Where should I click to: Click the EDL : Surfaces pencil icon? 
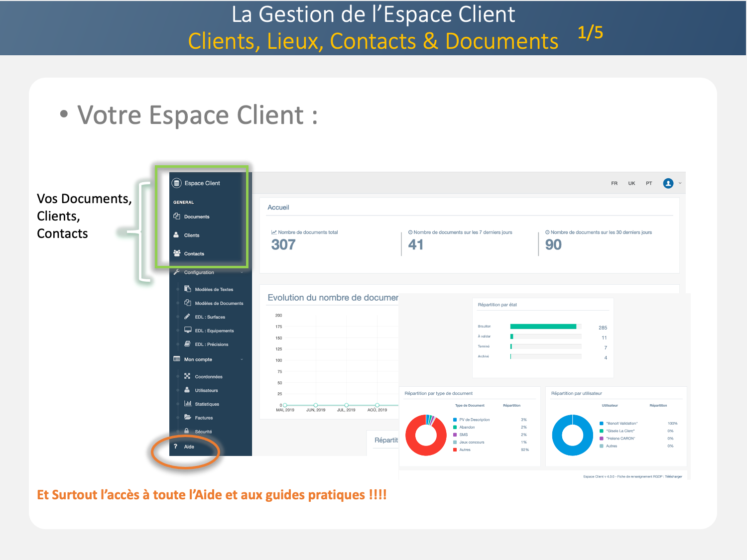pos(187,317)
